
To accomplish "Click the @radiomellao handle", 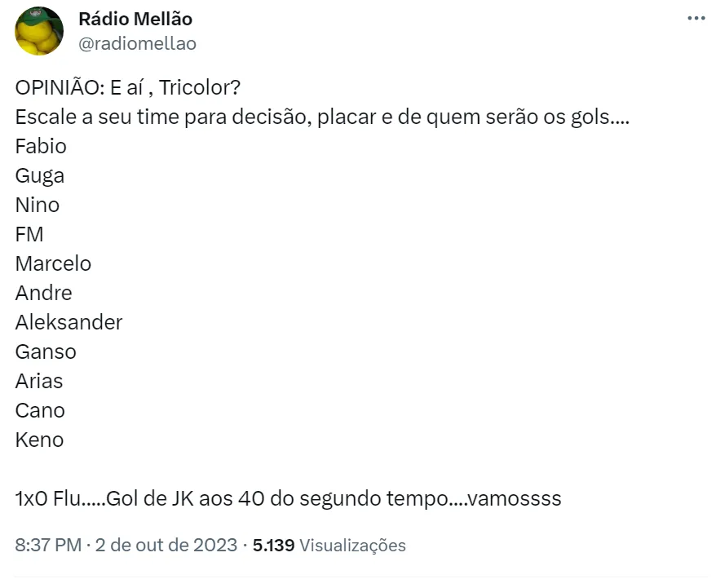I will point(137,44).
